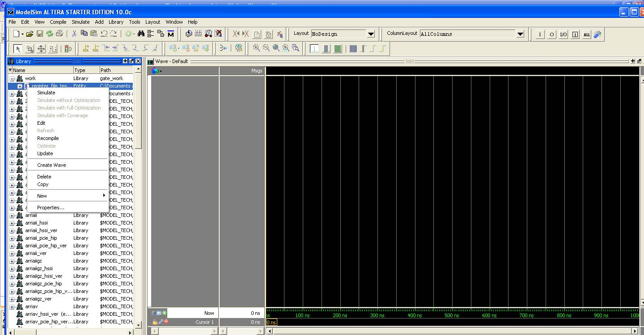Open the Compile menu in menu bar
Viewport: 644px width, 335px height.
tap(58, 22)
